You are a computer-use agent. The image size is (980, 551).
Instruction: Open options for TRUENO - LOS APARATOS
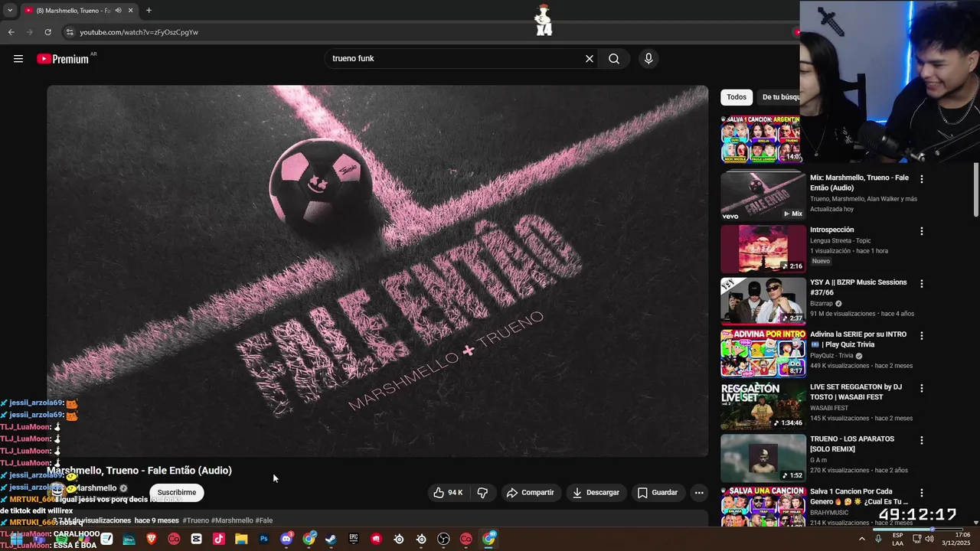click(x=922, y=440)
